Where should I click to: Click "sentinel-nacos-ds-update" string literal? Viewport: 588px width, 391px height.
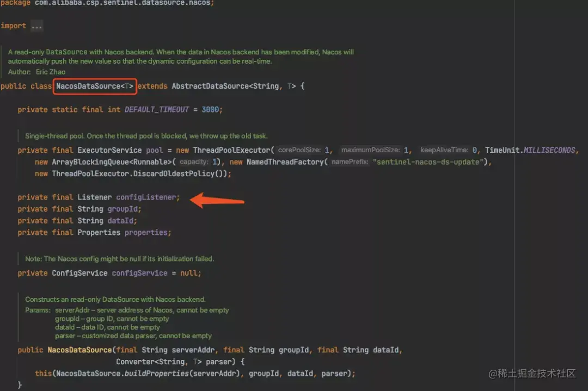tap(428, 162)
